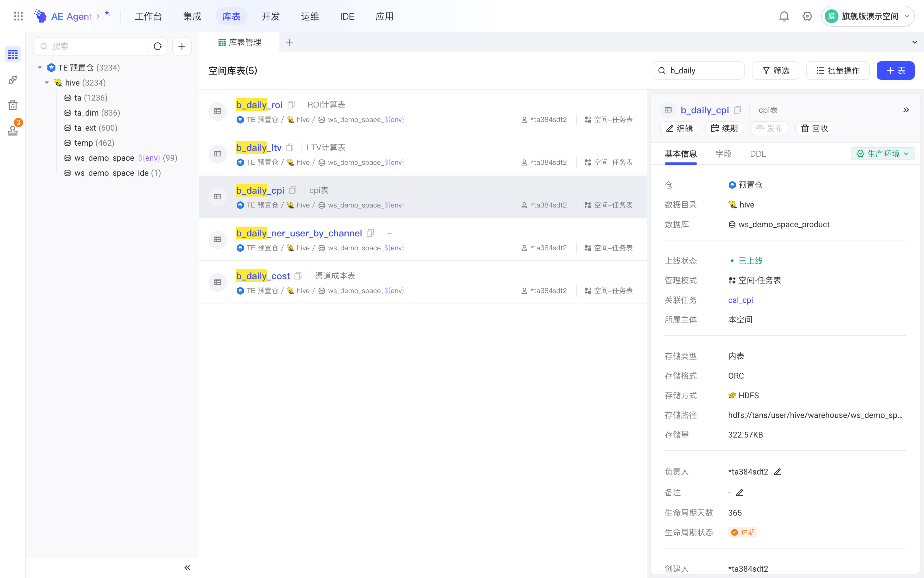The height and width of the screenshot is (578, 924).
Task: Copy the b_daily_cost table name
Action: click(x=298, y=276)
